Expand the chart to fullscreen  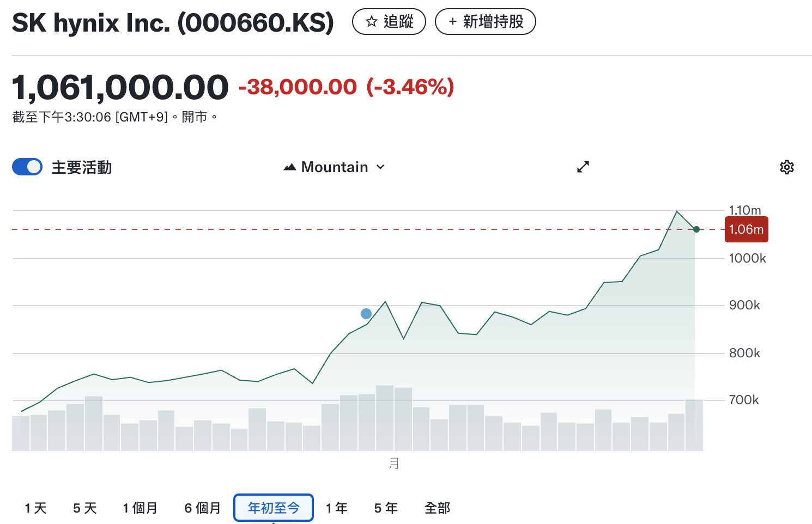coord(583,167)
